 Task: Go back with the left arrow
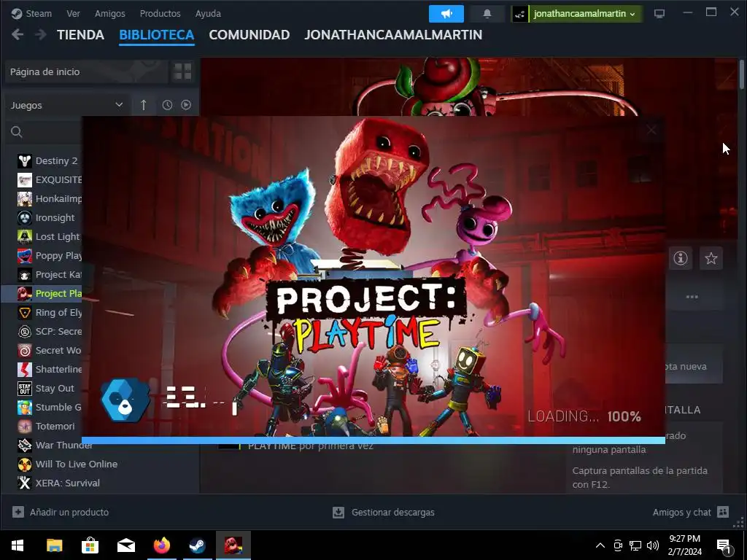click(x=18, y=34)
